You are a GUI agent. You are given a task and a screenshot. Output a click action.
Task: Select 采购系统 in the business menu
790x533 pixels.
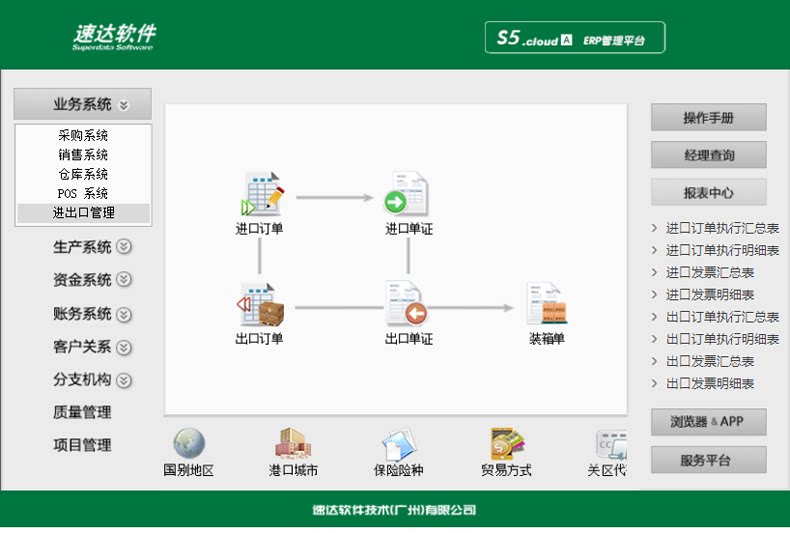[x=83, y=135]
